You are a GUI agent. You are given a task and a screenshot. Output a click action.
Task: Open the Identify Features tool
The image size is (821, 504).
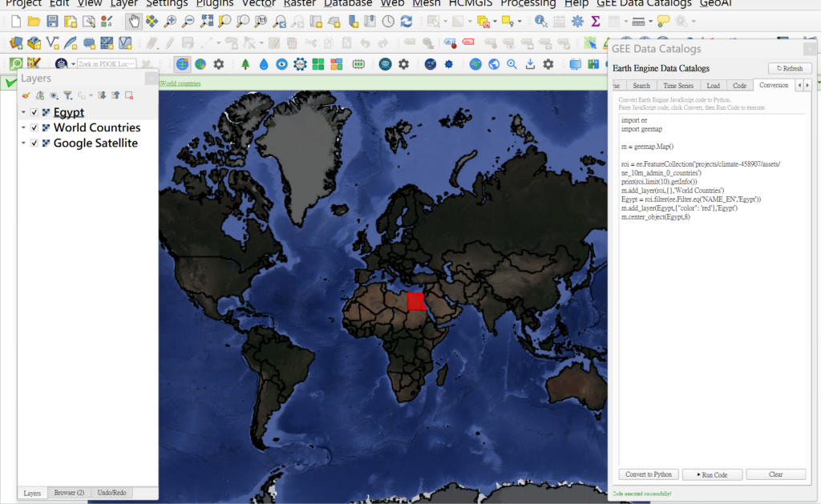[541, 22]
